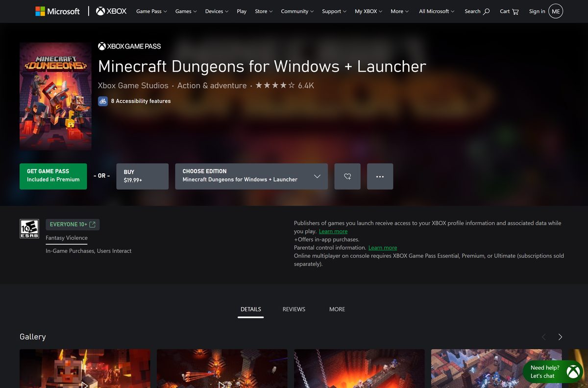
Task: Click the Cart label in header
Action: [505, 11]
